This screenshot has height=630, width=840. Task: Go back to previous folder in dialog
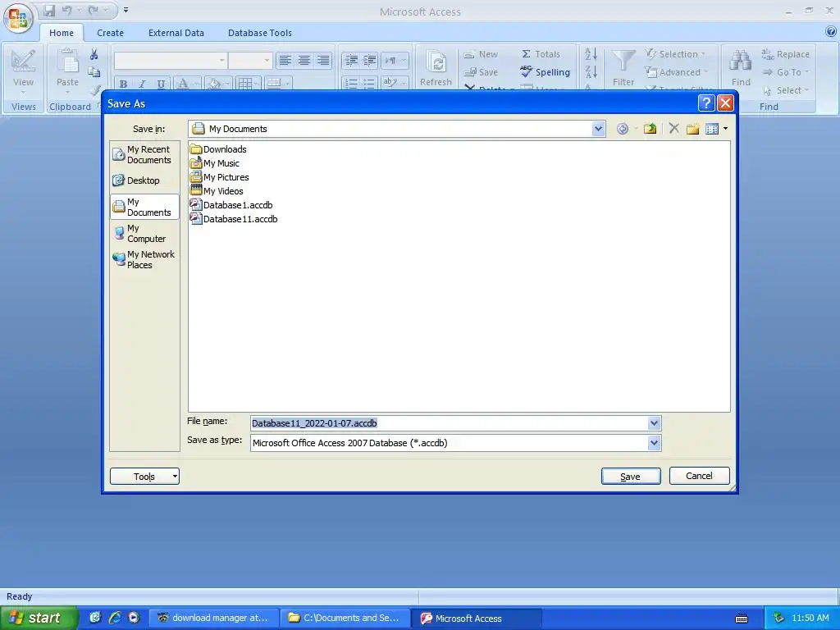[x=623, y=129]
